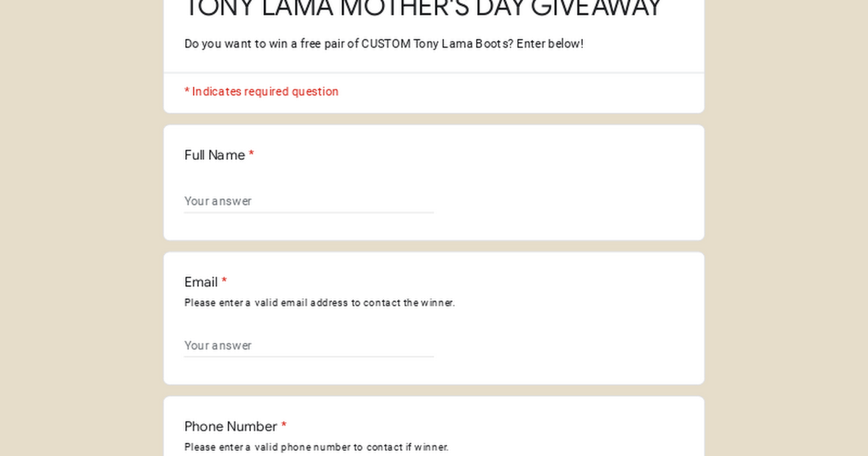Click the valid phone number helper text

(x=316, y=447)
